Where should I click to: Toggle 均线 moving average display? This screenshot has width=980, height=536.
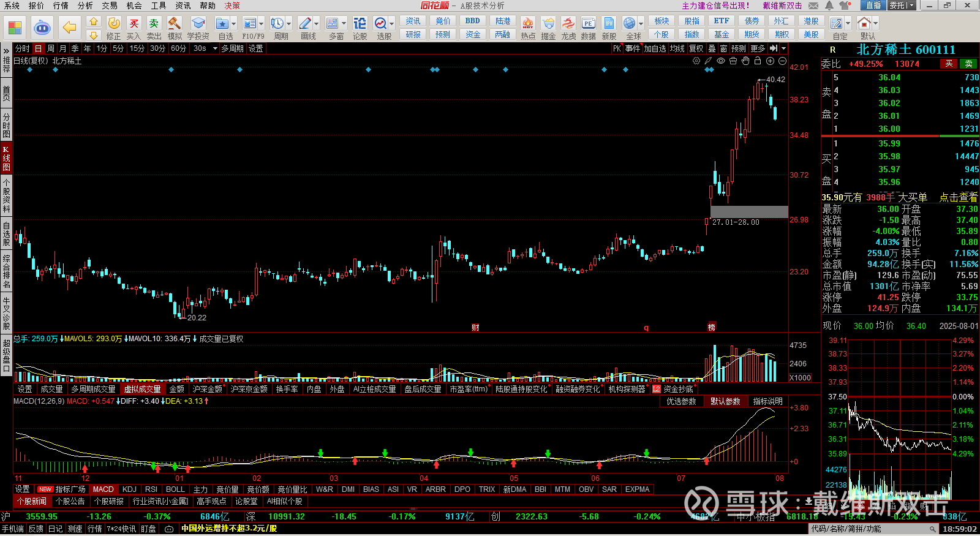click(x=677, y=48)
